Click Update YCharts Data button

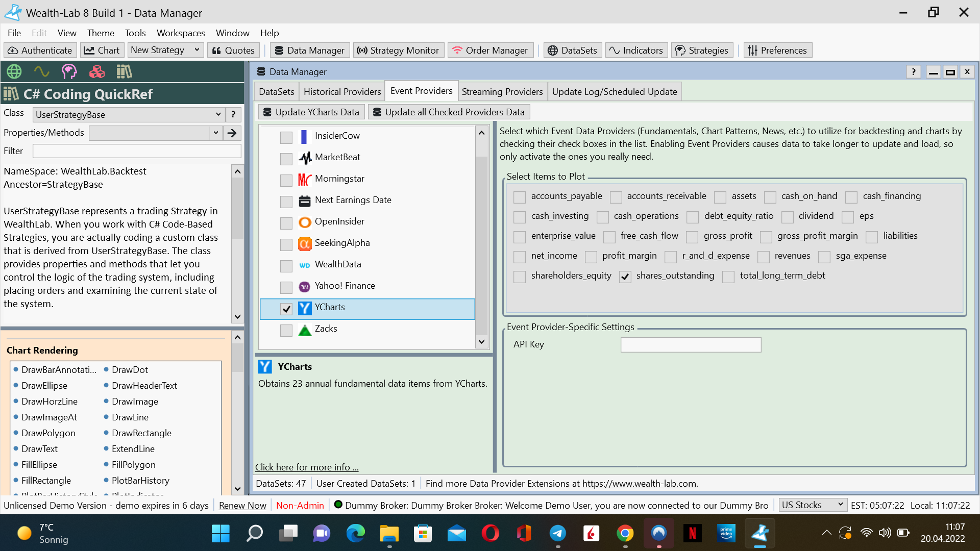point(311,112)
